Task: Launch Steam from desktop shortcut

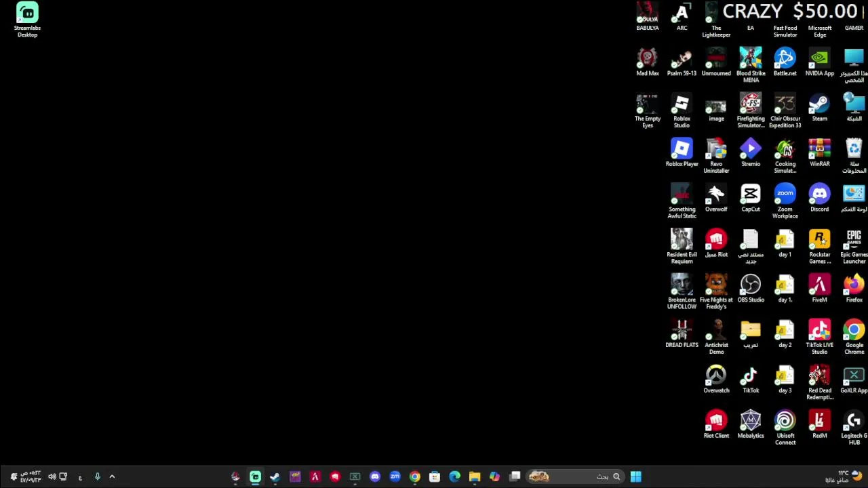Action: 819,107
